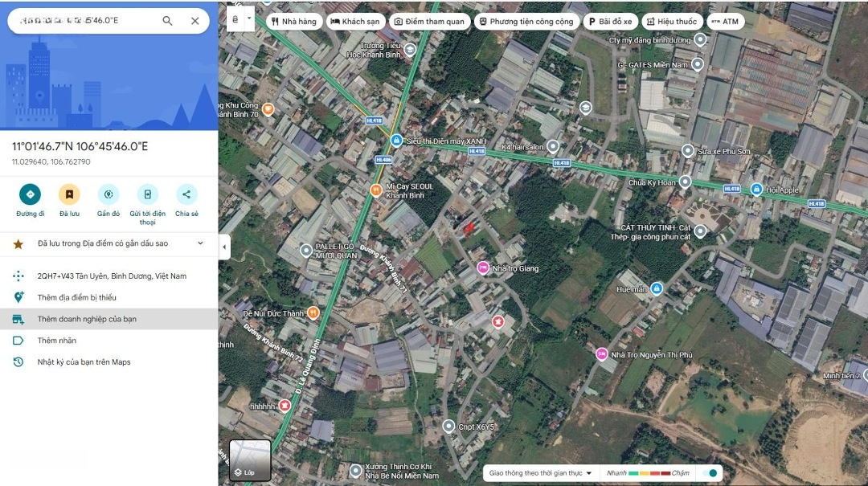Open Gần đó nearby search
The height and width of the screenshot is (486, 868).
(x=108, y=194)
